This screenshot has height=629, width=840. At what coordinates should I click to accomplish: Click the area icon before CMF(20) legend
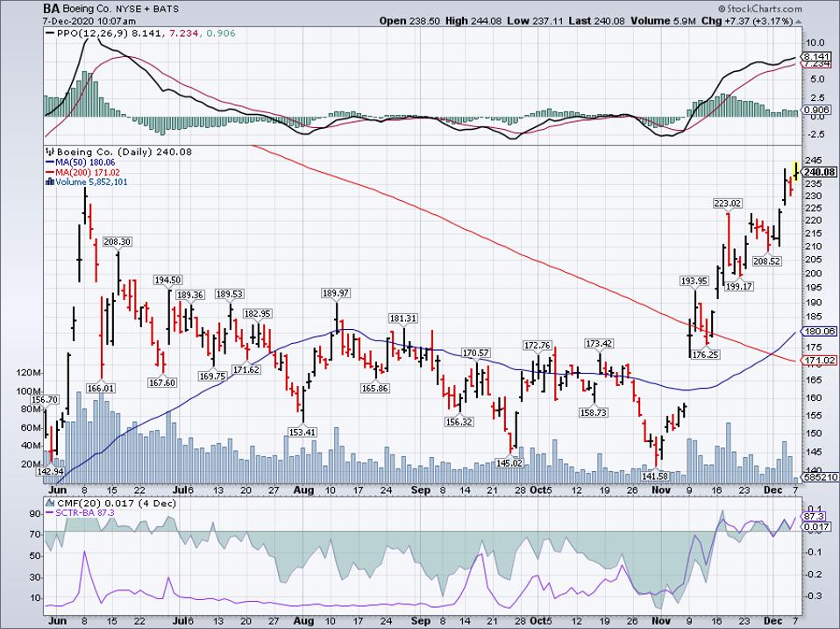point(50,504)
